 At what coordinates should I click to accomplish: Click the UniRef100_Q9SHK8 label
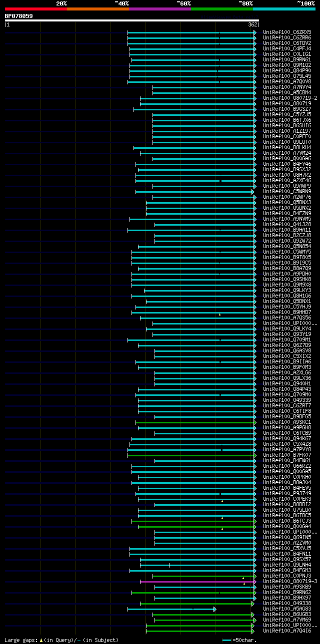click(x=287, y=279)
